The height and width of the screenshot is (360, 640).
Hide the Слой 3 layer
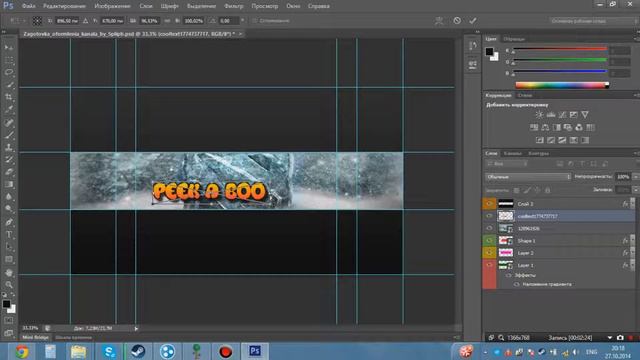point(489,204)
